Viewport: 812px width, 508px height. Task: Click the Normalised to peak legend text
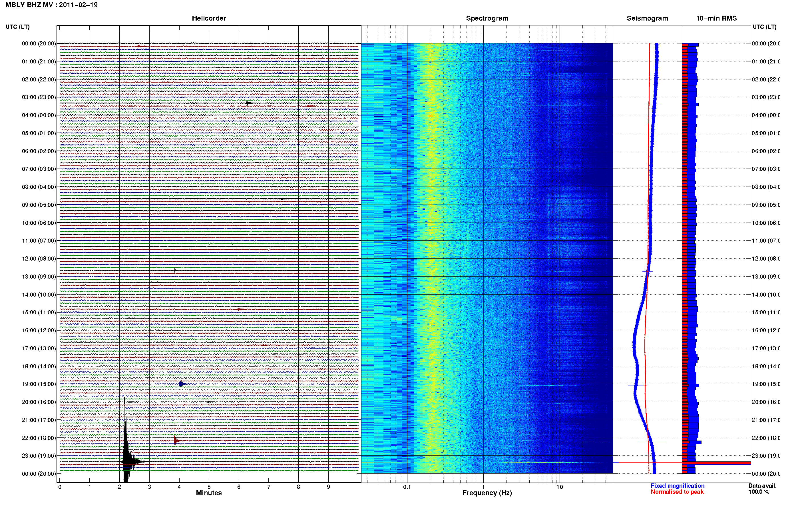point(677,492)
